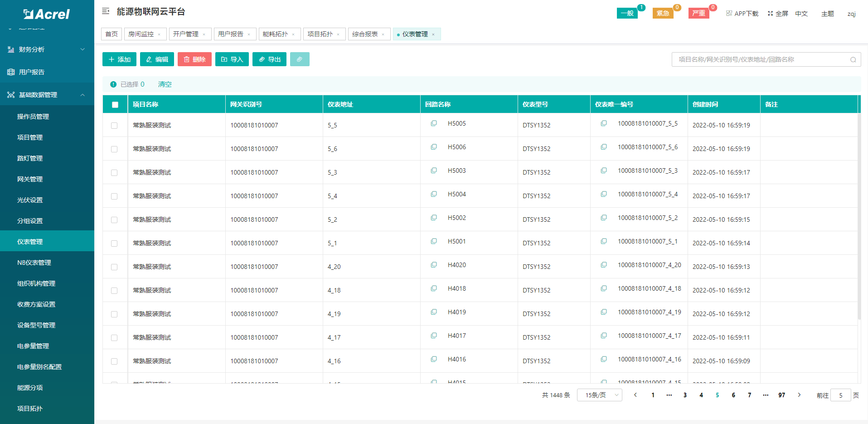This screenshot has width=868, height=424.
Task: Toggle select-all checkbox in table header
Action: point(115,105)
